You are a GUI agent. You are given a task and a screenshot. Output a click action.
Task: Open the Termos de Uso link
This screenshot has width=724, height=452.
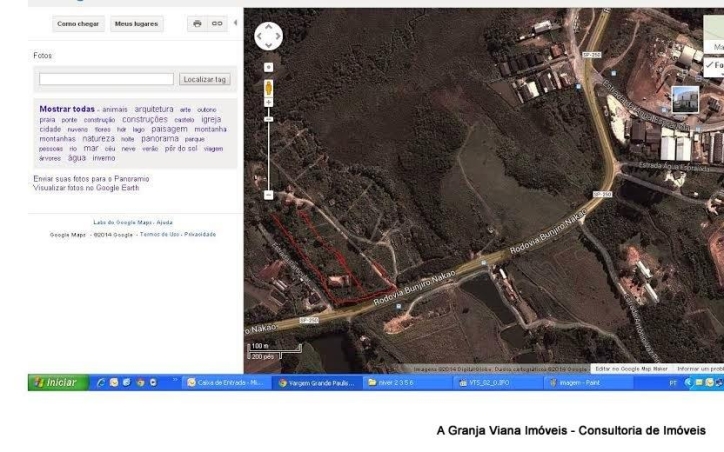159,235
